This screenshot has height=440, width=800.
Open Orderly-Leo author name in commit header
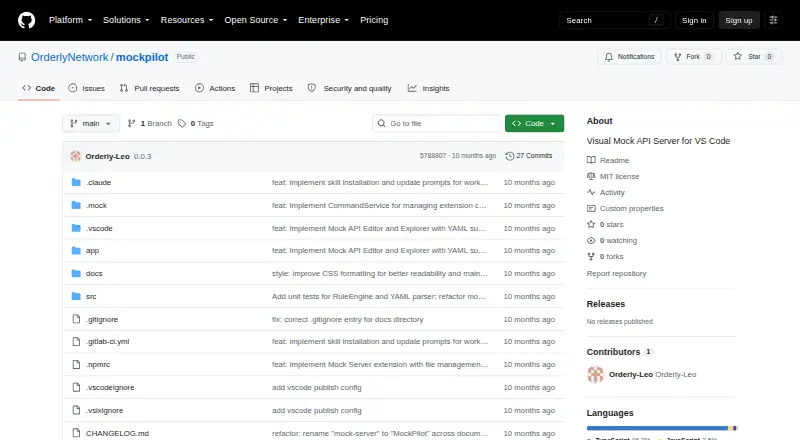(x=107, y=156)
